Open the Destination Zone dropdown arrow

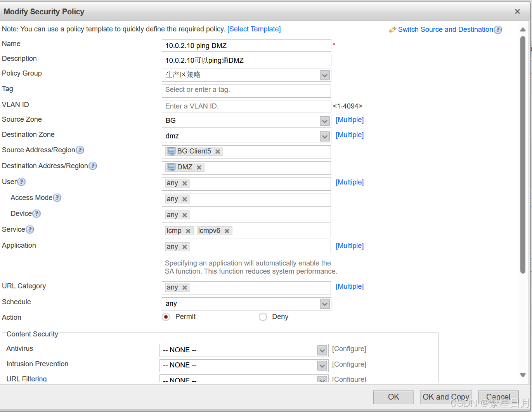[325, 136]
